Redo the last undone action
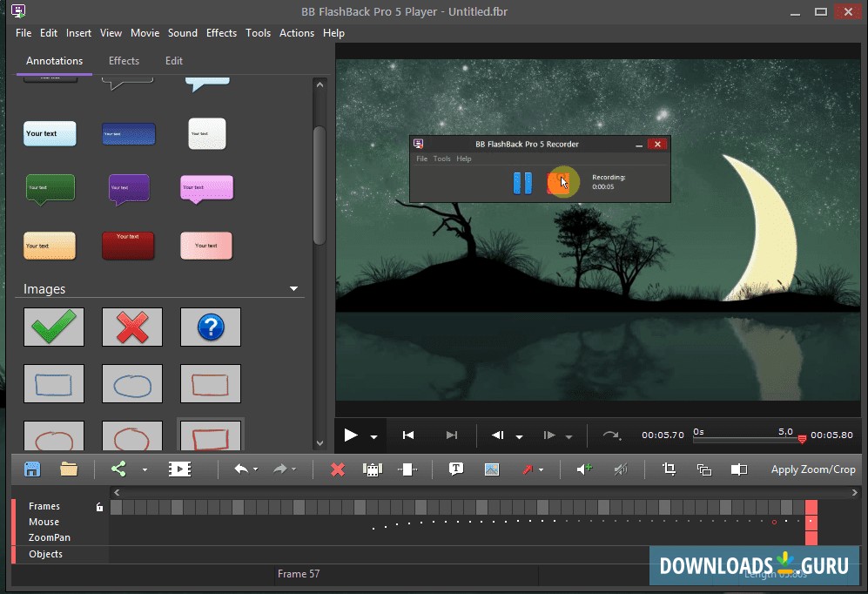The image size is (868, 594). pyautogui.click(x=279, y=469)
